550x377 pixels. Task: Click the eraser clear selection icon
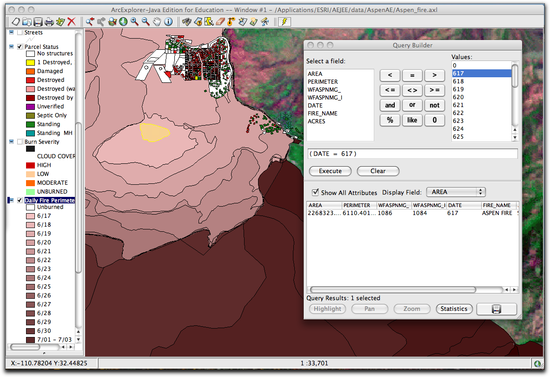click(220, 22)
